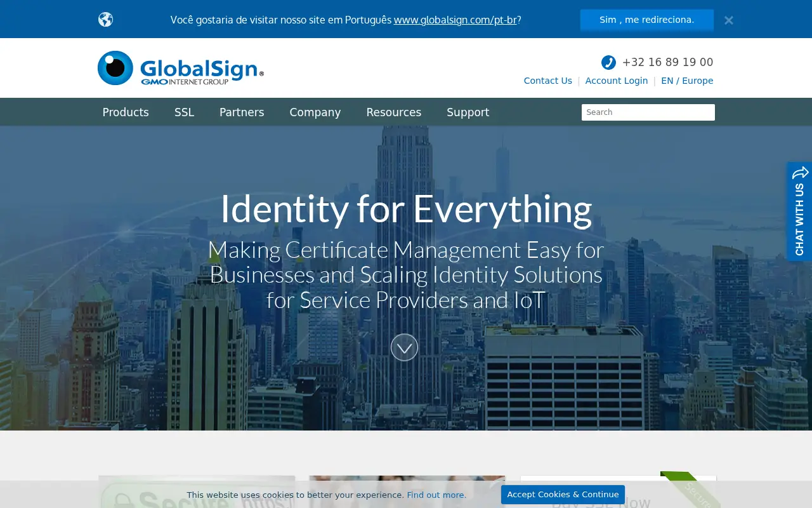The width and height of the screenshot is (812, 508).
Task: Click the phone number +32 16 89 19 00
Action: pos(667,62)
